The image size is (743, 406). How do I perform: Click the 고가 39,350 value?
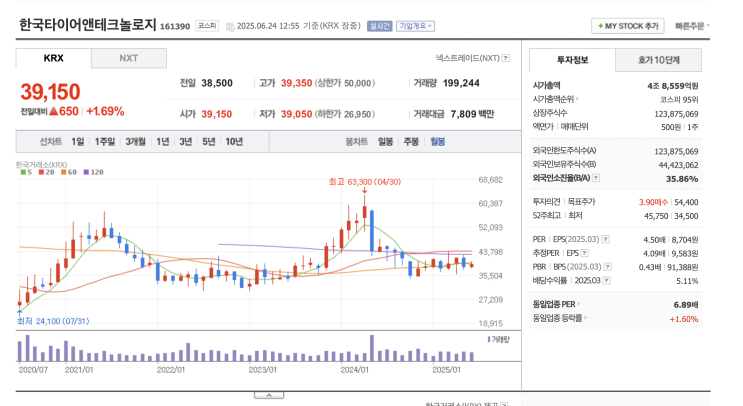pyautogui.click(x=297, y=83)
